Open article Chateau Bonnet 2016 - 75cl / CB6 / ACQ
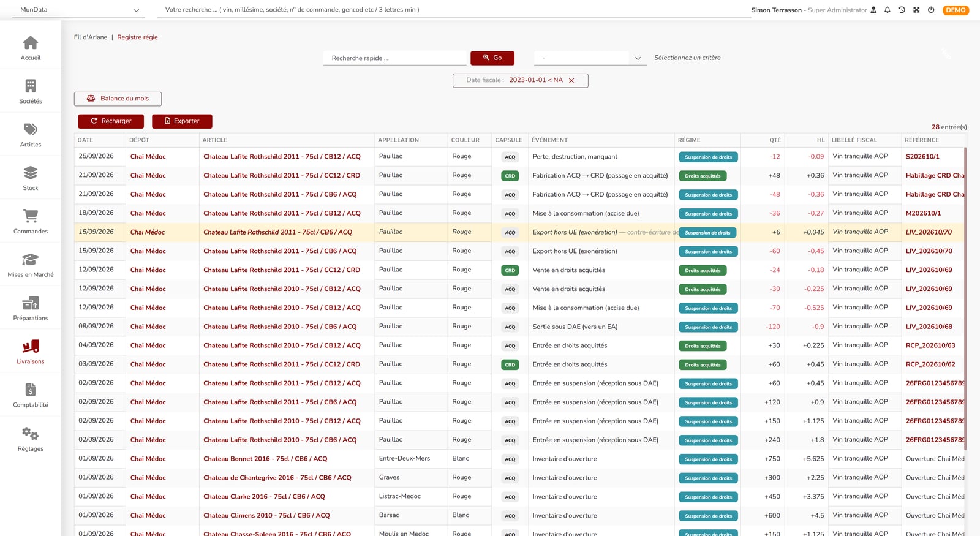The height and width of the screenshot is (536, 980). (265, 459)
